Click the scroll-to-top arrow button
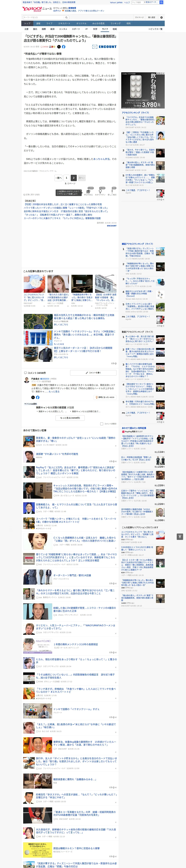The height and width of the screenshot is (868, 186). [180, 536]
